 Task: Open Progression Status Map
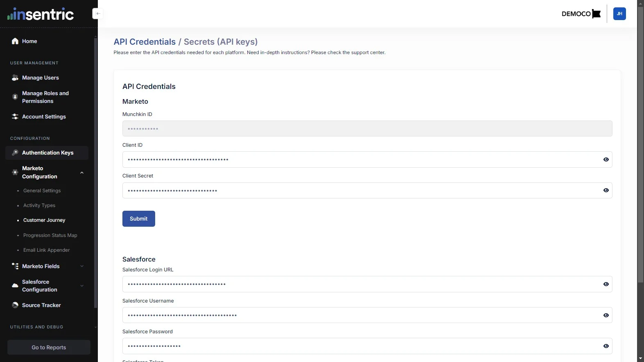pos(50,235)
